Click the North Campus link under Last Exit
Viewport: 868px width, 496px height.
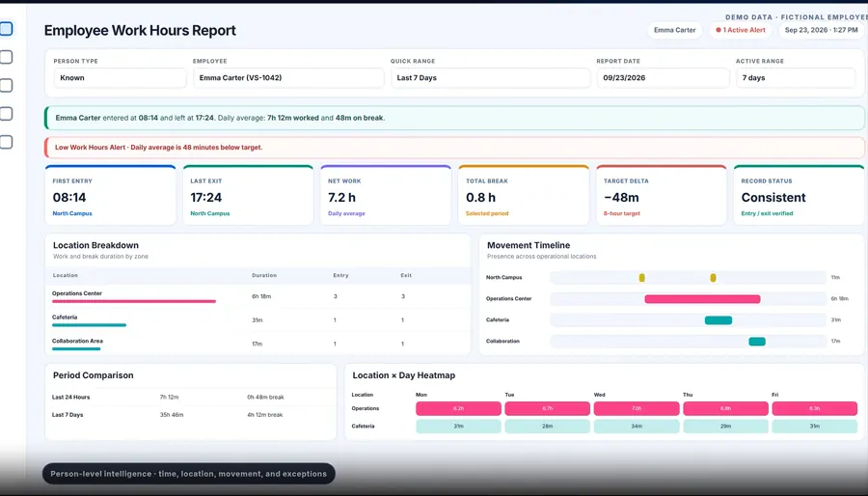tap(210, 213)
